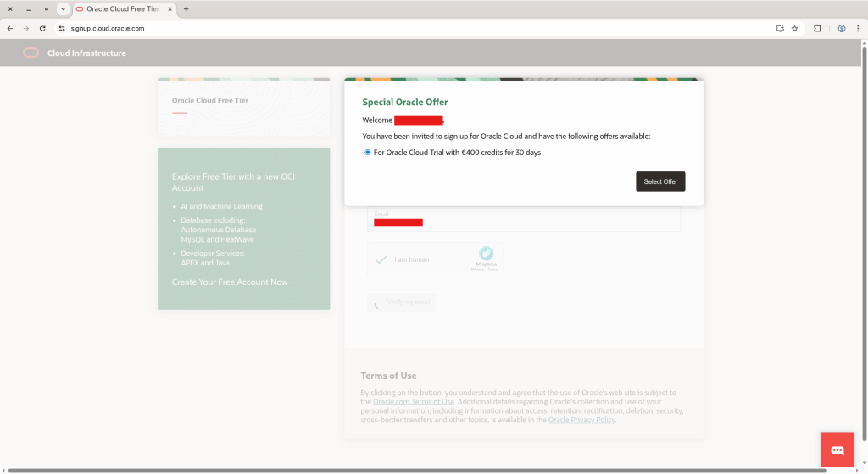The height and width of the screenshot is (474, 868).
Task: Click the Terms of Use heading
Action: tap(388, 376)
